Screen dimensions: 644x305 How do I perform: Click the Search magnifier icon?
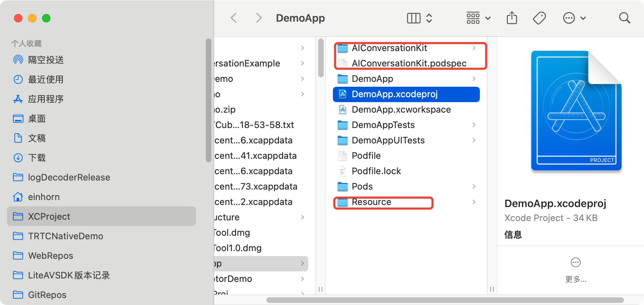coord(624,18)
